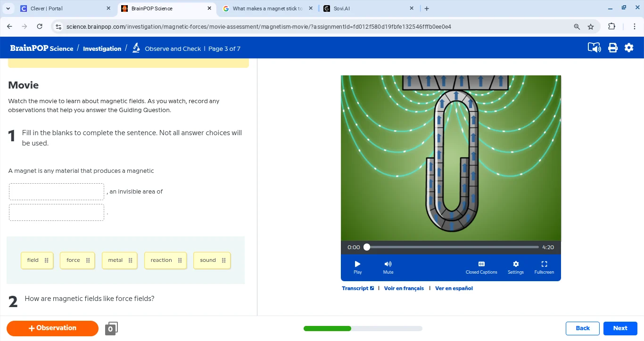Screen dimensions: 644x341
Task: Expand the tab search dropdown
Action: pos(8,8)
